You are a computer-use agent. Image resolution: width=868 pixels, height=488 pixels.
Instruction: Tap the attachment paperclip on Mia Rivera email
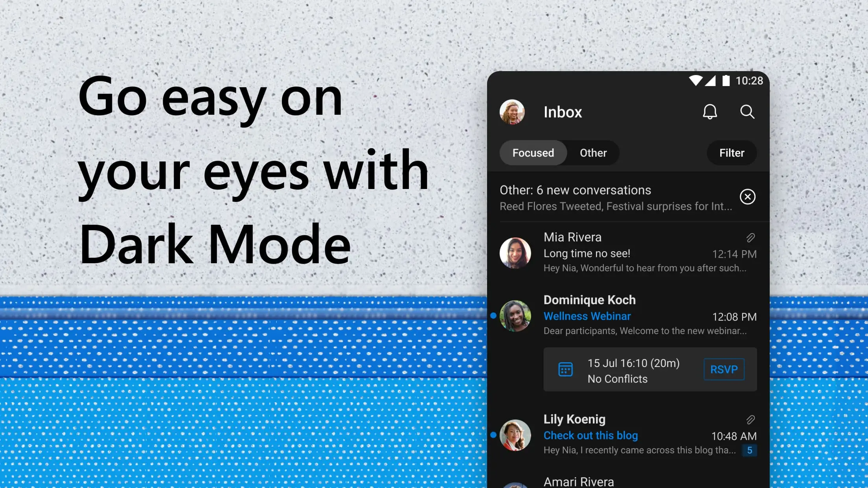tap(750, 237)
